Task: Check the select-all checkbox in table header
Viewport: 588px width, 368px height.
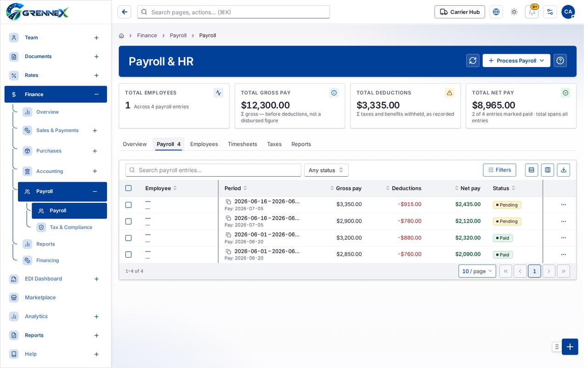Action: click(x=129, y=188)
